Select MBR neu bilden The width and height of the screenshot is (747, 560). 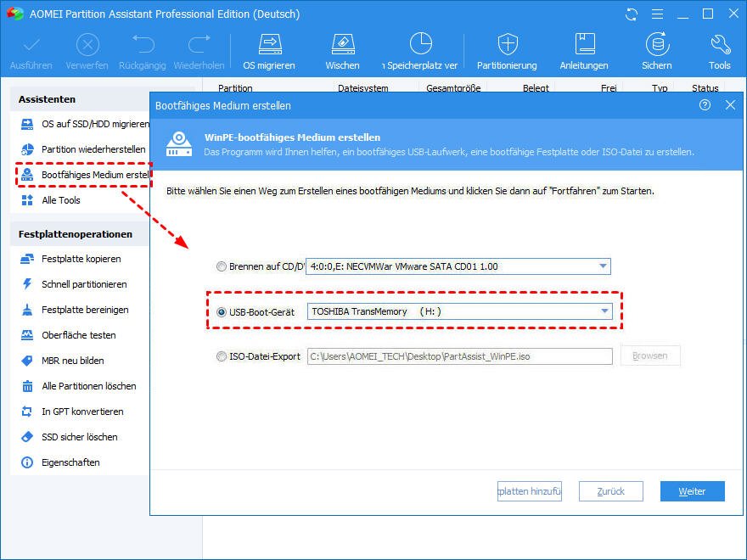click(63, 361)
